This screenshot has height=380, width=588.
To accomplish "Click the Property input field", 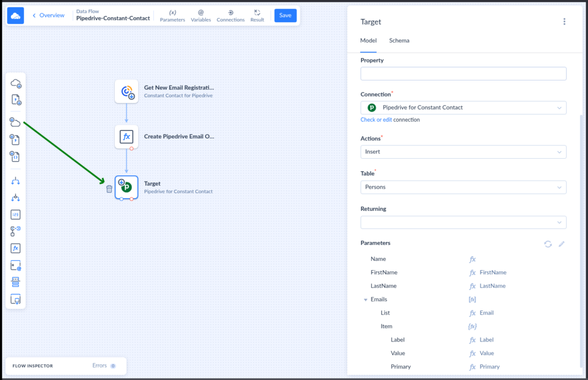I will [x=463, y=74].
